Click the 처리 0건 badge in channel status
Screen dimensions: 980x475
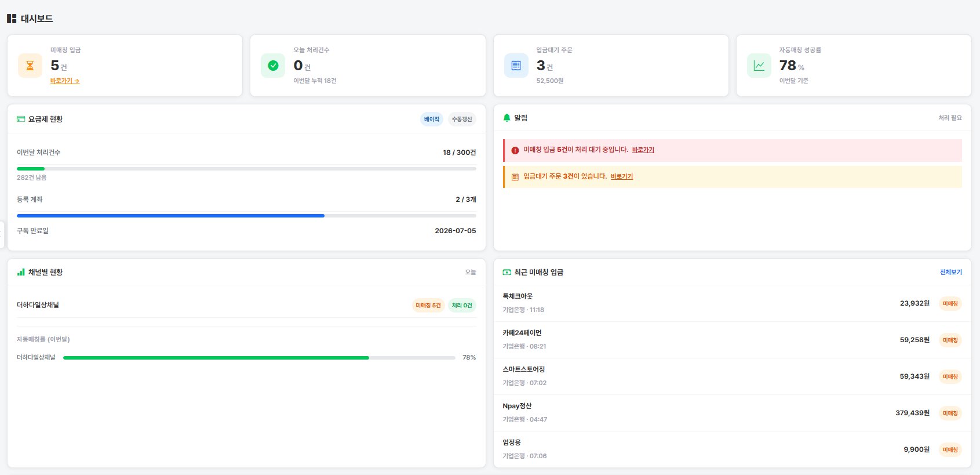(462, 306)
